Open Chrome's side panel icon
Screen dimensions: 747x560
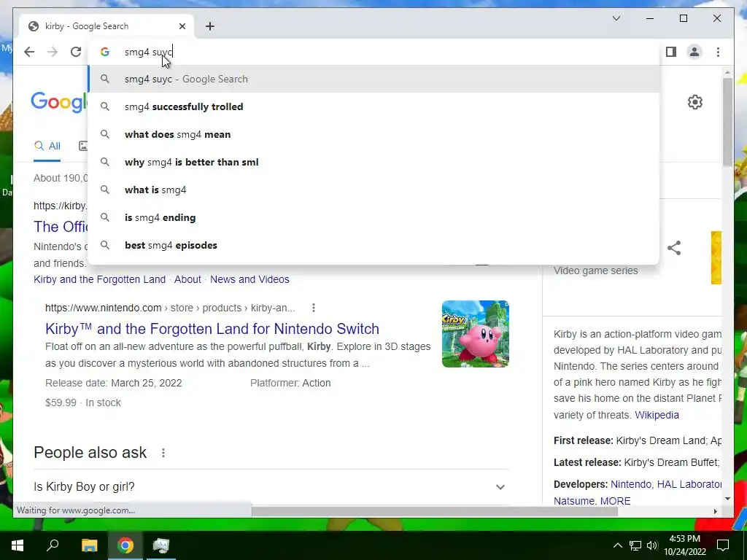(671, 52)
